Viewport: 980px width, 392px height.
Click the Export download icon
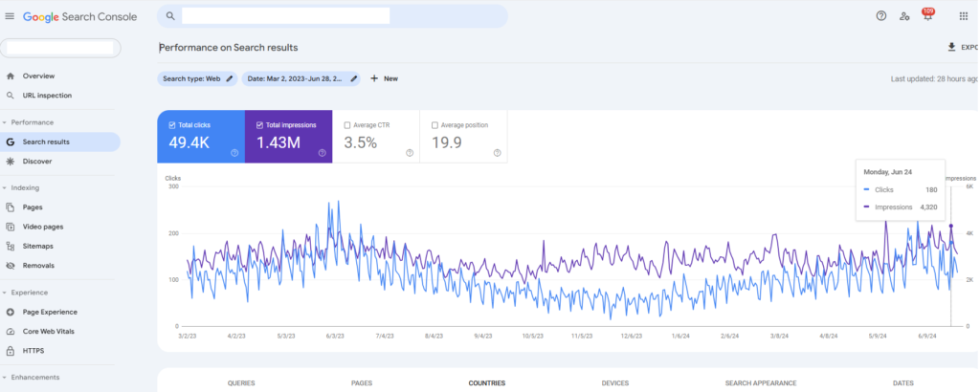951,46
